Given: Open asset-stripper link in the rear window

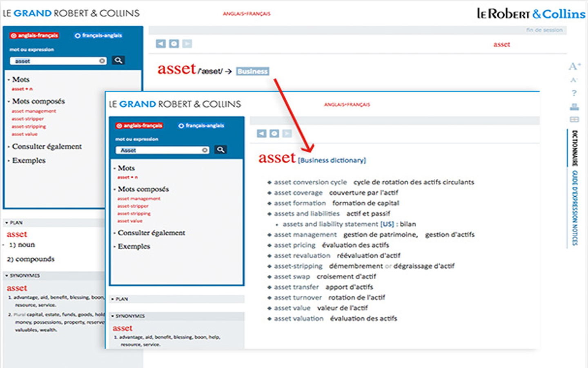Looking at the screenshot, I should [x=28, y=119].
